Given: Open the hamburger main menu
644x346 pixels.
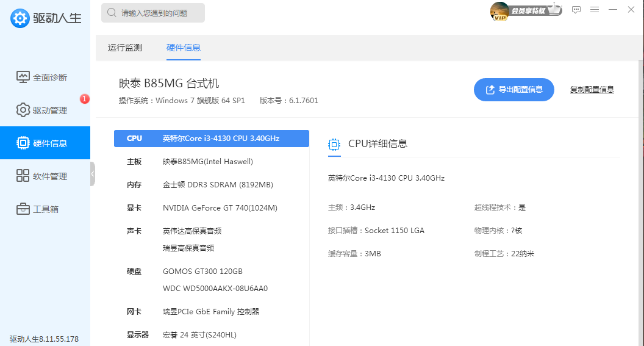Looking at the screenshot, I should (x=595, y=9).
